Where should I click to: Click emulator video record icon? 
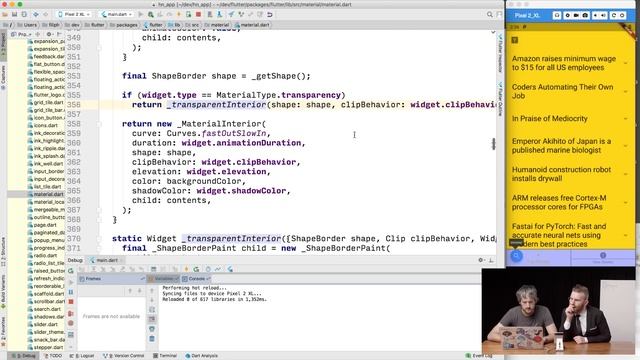(576, 16)
